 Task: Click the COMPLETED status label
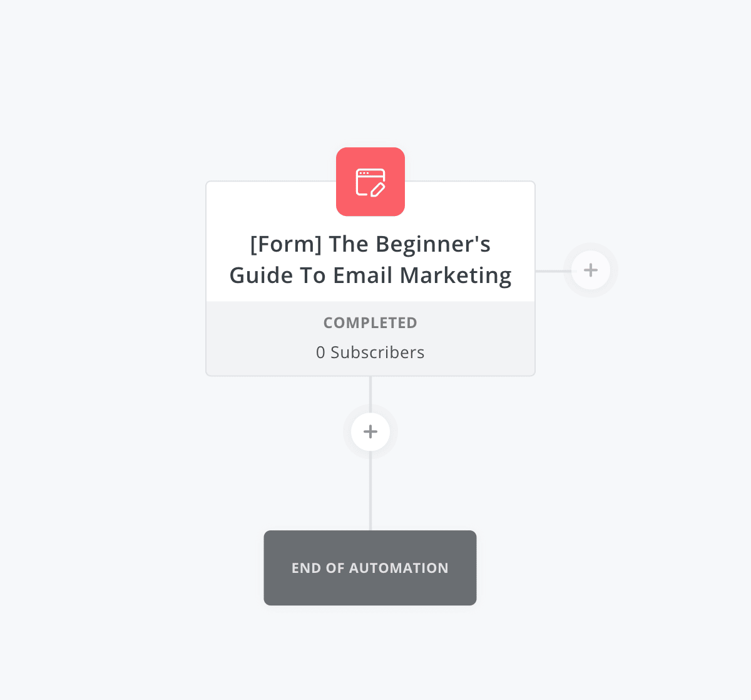pos(370,322)
